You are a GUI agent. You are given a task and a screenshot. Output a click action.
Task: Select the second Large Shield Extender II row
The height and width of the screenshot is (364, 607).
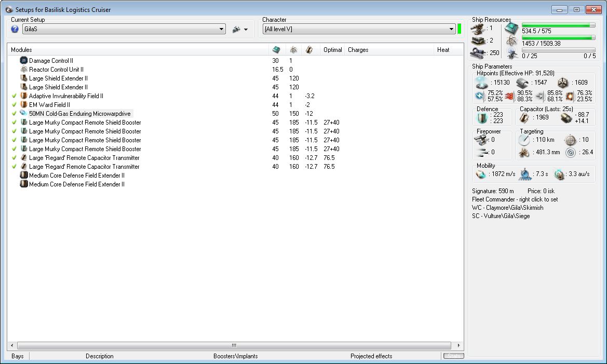pyautogui.click(x=235, y=87)
